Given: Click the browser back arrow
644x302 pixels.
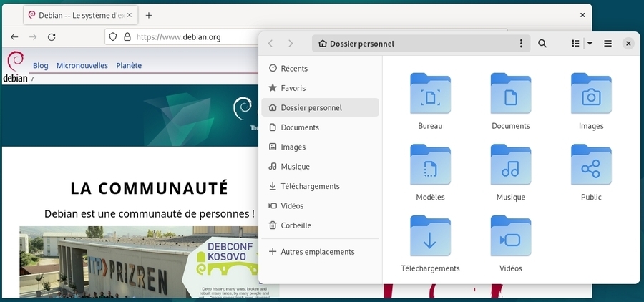Looking at the screenshot, I should [x=14, y=37].
